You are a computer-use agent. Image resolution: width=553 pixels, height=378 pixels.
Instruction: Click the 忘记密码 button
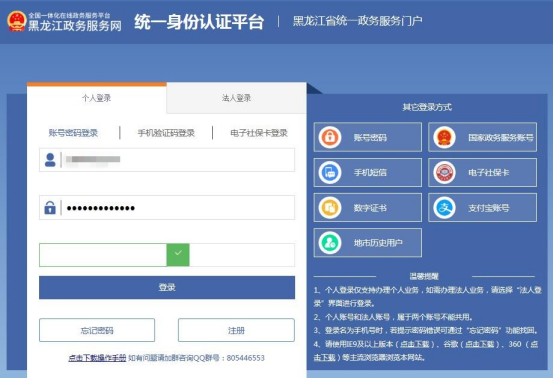[x=97, y=330]
